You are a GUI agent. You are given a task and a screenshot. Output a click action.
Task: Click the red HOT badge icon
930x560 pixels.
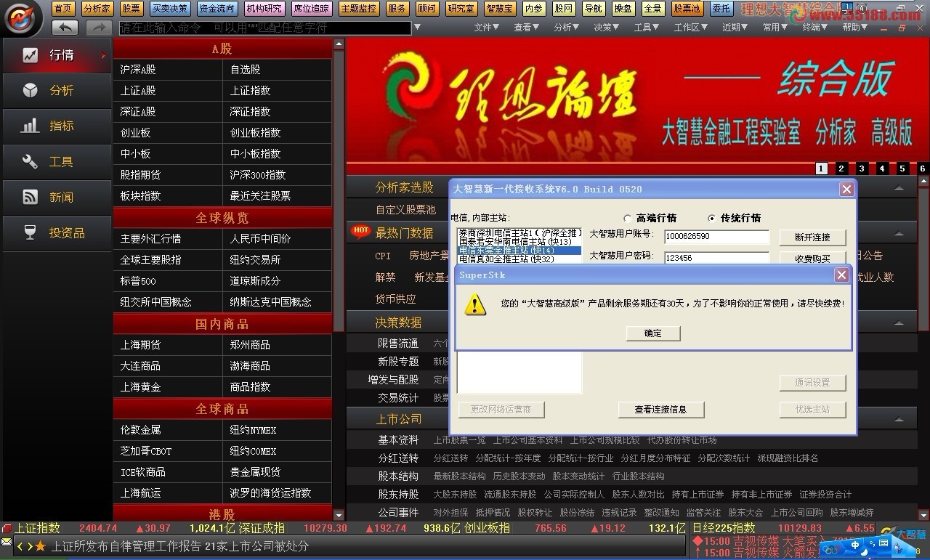coord(360,231)
